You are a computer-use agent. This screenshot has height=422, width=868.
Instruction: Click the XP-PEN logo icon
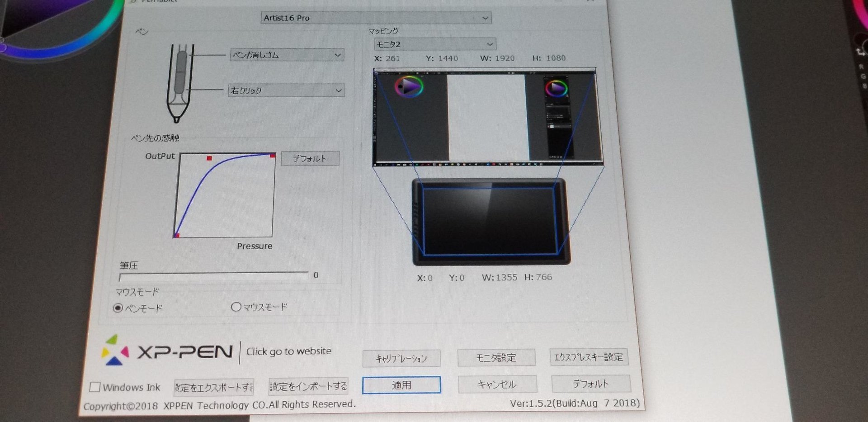tap(116, 350)
